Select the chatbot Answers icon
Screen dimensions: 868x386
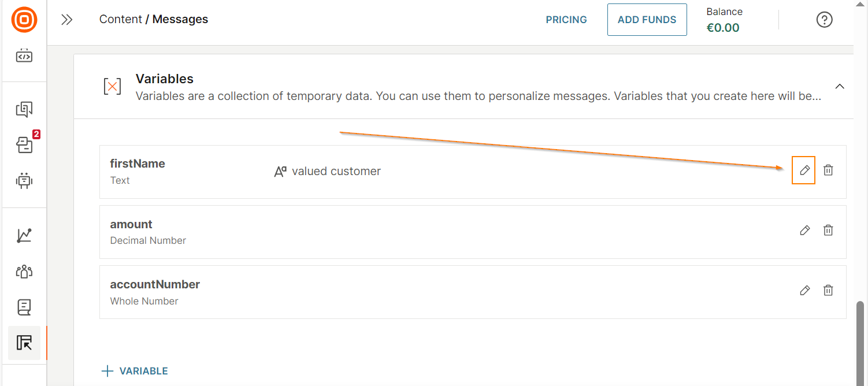click(24, 180)
